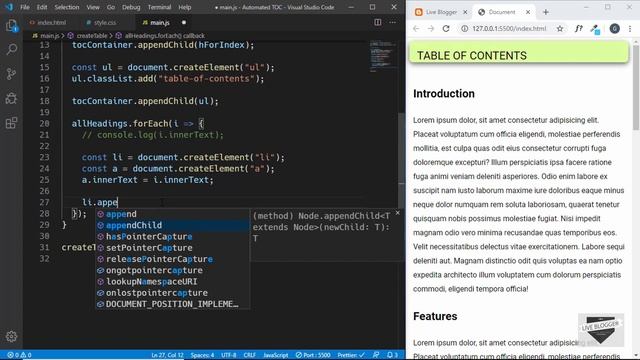
Task: Choose the onlostpointercapture suggestion
Action: (x=172, y=293)
